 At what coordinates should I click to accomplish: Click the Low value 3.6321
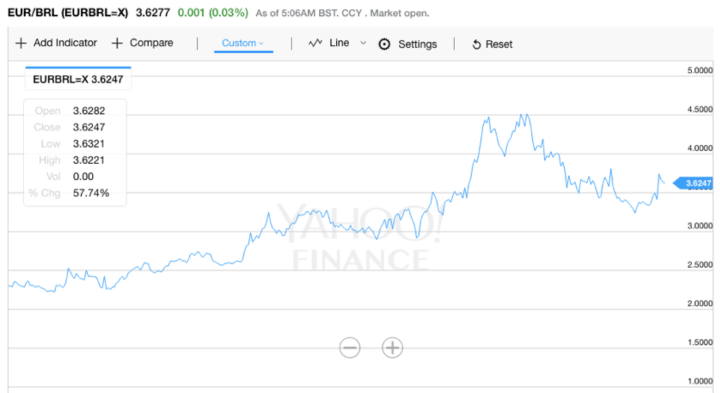[89, 144]
